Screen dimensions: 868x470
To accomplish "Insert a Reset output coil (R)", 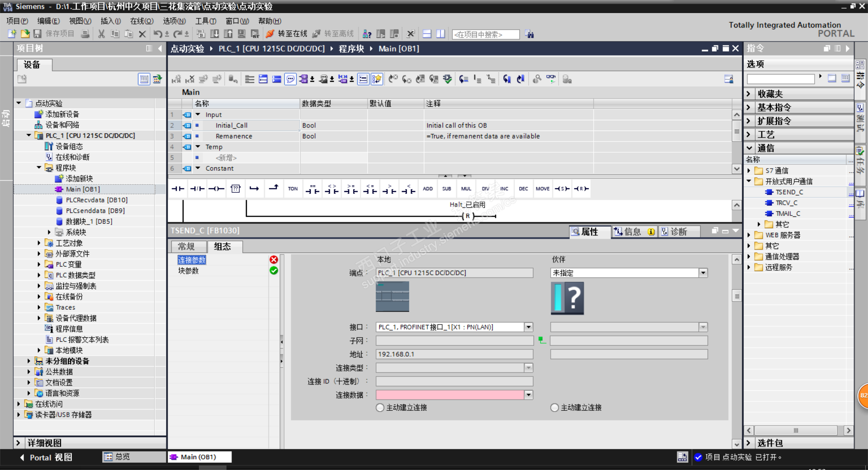I will [x=581, y=189].
